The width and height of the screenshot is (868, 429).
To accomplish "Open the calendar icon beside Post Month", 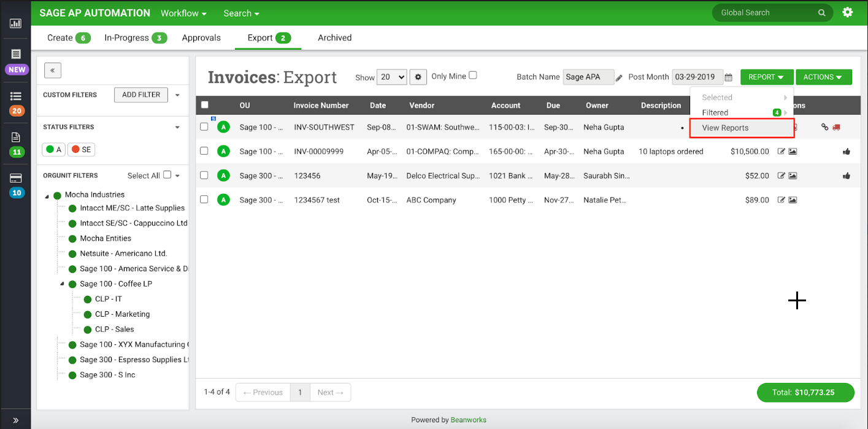I will pos(728,78).
